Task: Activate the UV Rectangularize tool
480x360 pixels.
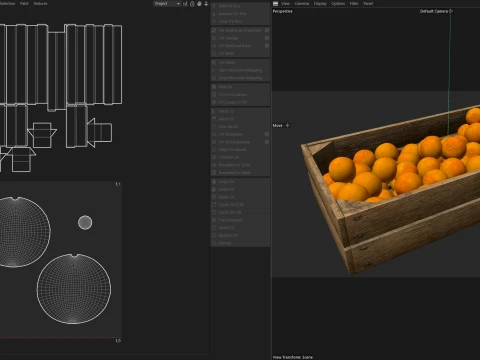Action: coord(237,142)
